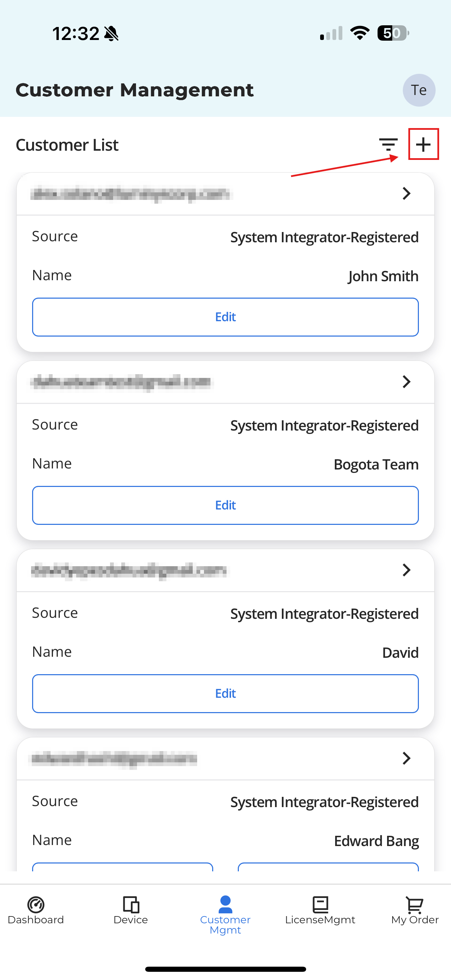Tap the add customer plus icon
451x980 pixels.
click(x=423, y=144)
